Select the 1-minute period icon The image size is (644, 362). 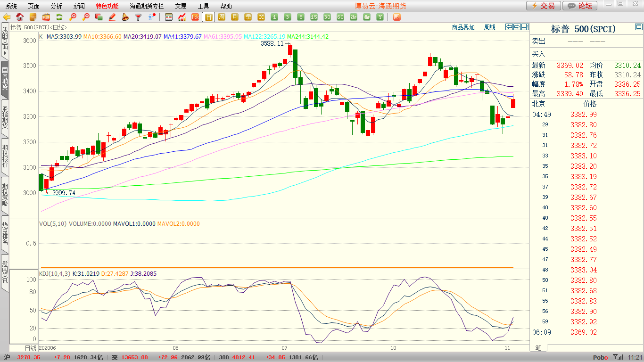[x=274, y=17]
